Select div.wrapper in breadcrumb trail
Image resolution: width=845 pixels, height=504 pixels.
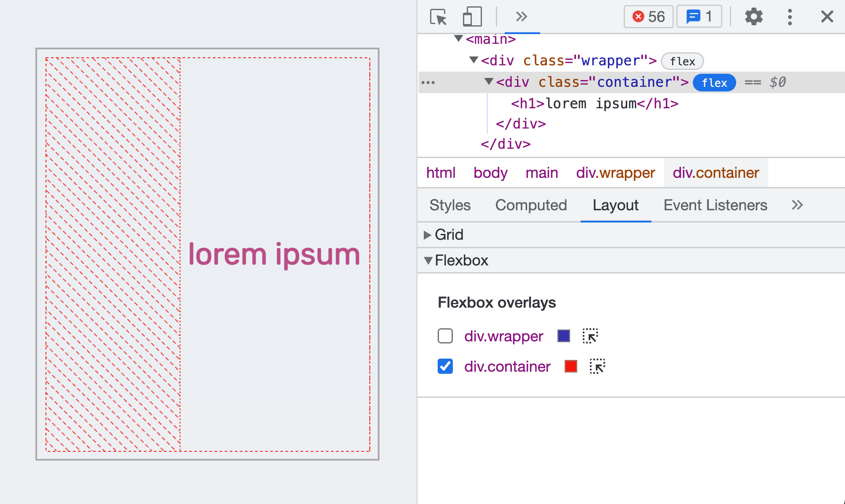pos(614,173)
